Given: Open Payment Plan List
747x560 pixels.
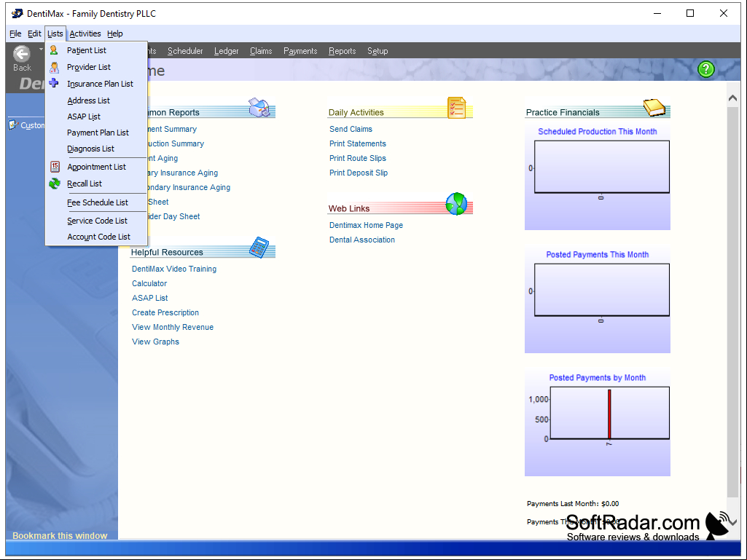Looking at the screenshot, I should point(97,133).
